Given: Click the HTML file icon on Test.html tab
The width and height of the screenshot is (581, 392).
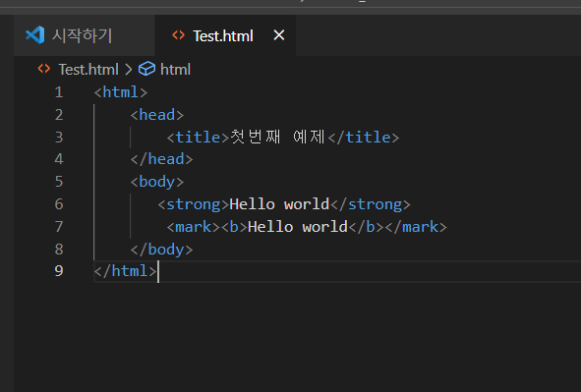Looking at the screenshot, I should [x=179, y=35].
